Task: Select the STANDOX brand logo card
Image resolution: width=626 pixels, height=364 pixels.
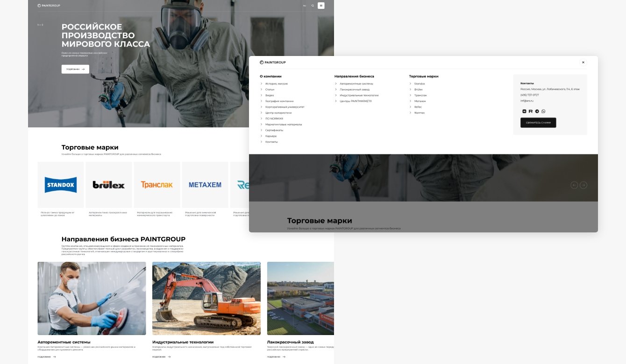Action: (61, 185)
